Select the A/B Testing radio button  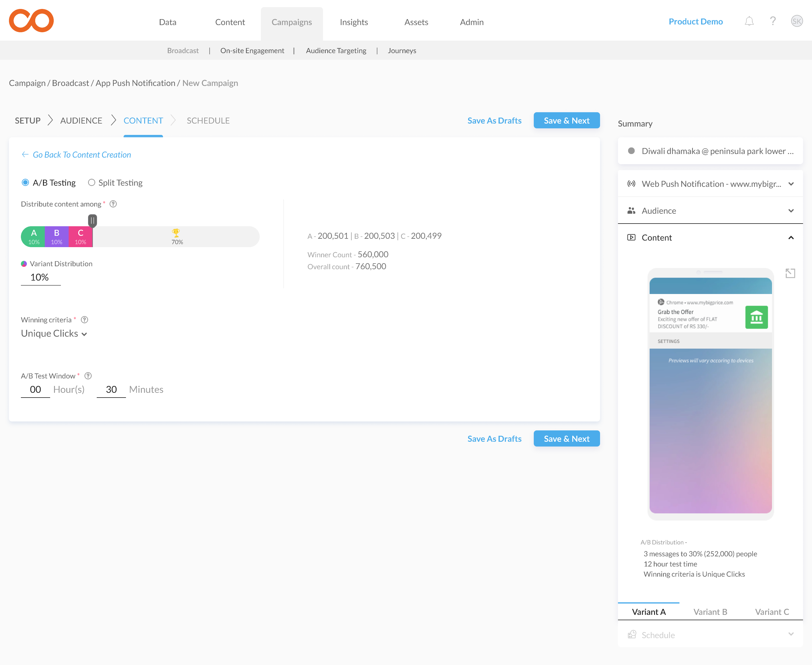click(x=25, y=183)
